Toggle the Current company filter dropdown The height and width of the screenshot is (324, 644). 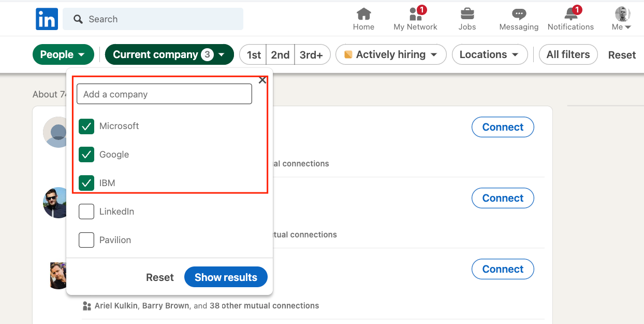[169, 54]
